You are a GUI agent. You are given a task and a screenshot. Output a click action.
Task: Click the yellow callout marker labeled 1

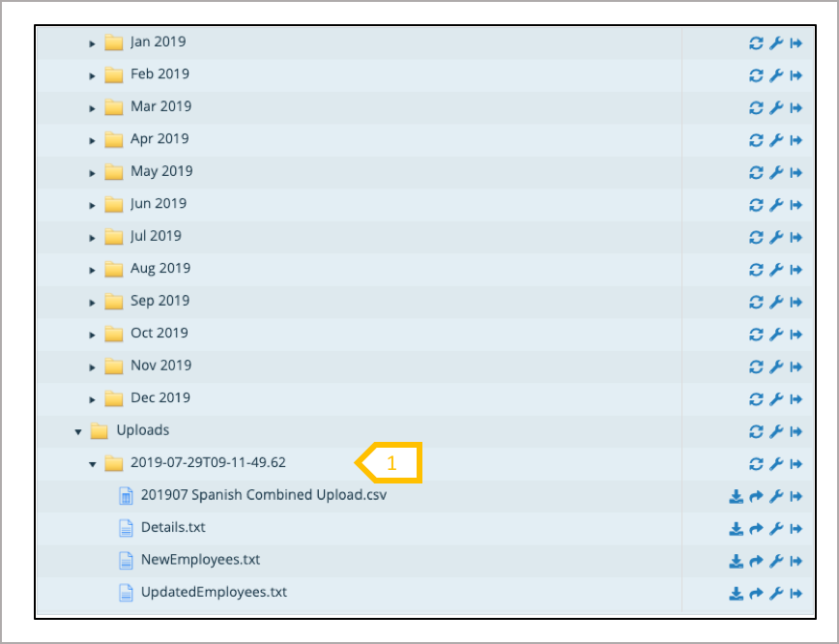(391, 463)
